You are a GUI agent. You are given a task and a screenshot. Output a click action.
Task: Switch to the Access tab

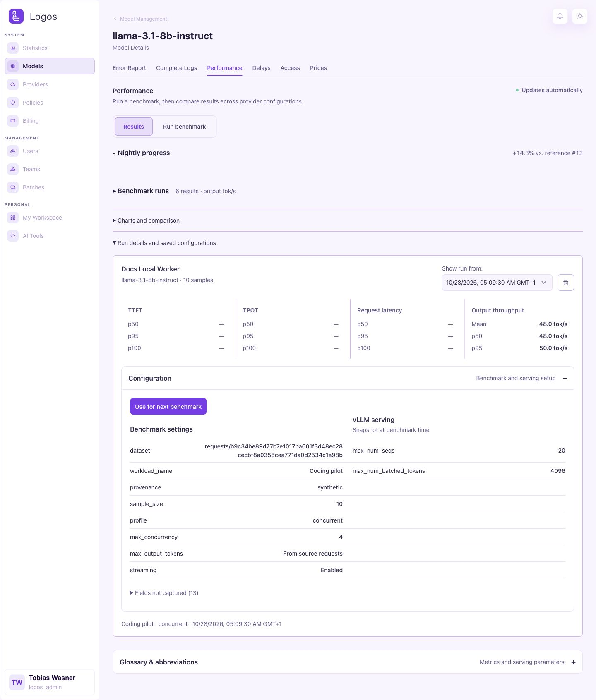290,68
